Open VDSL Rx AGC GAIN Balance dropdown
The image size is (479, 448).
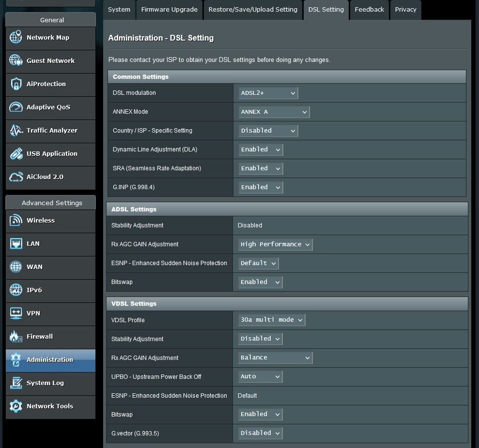click(275, 358)
